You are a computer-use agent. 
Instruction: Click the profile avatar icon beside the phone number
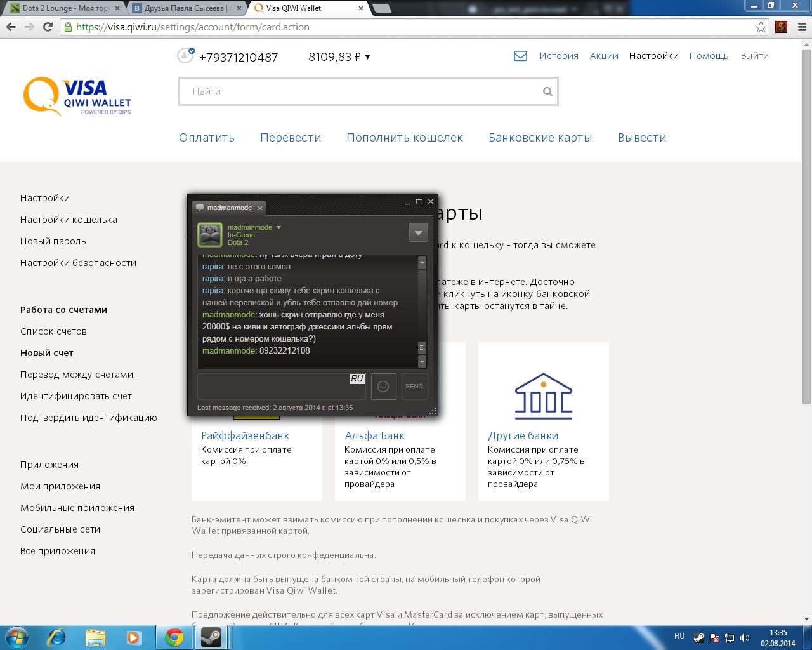(185, 56)
